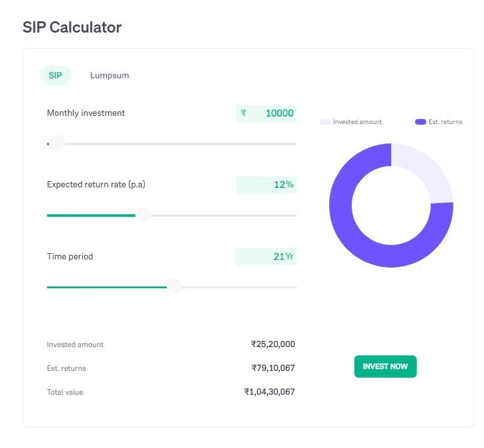
Task: Click the Time period input field
Action: pos(266,256)
